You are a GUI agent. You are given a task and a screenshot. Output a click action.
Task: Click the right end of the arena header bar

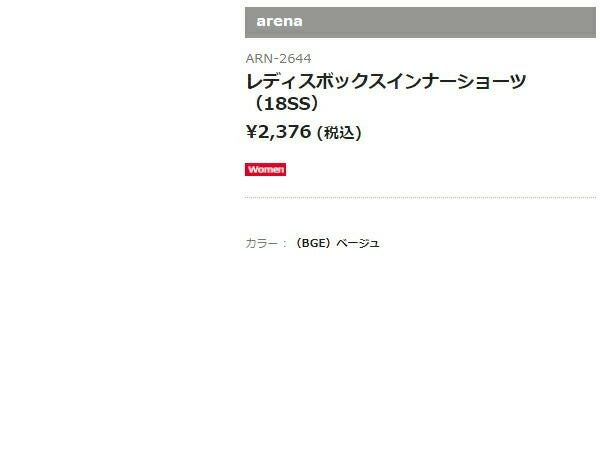tap(580, 21)
